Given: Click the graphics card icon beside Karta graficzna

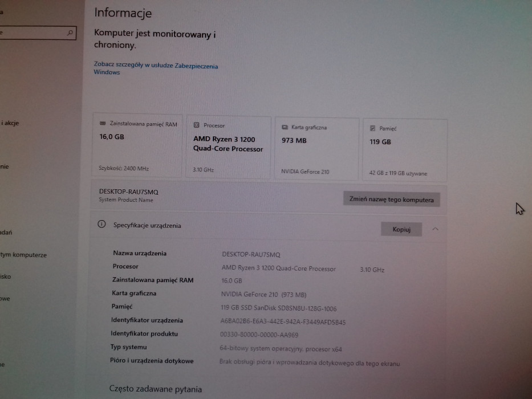Looking at the screenshot, I should point(285,127).
